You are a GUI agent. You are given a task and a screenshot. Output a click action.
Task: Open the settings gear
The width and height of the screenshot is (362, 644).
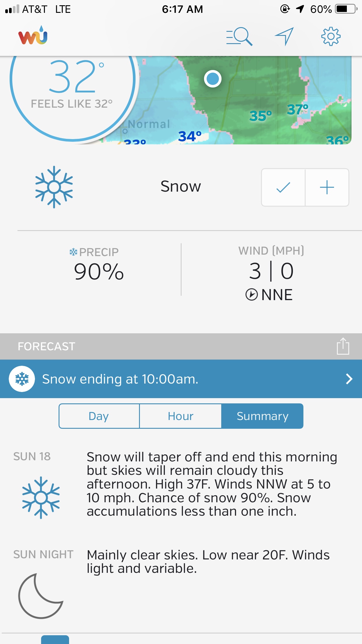point(331,36)
